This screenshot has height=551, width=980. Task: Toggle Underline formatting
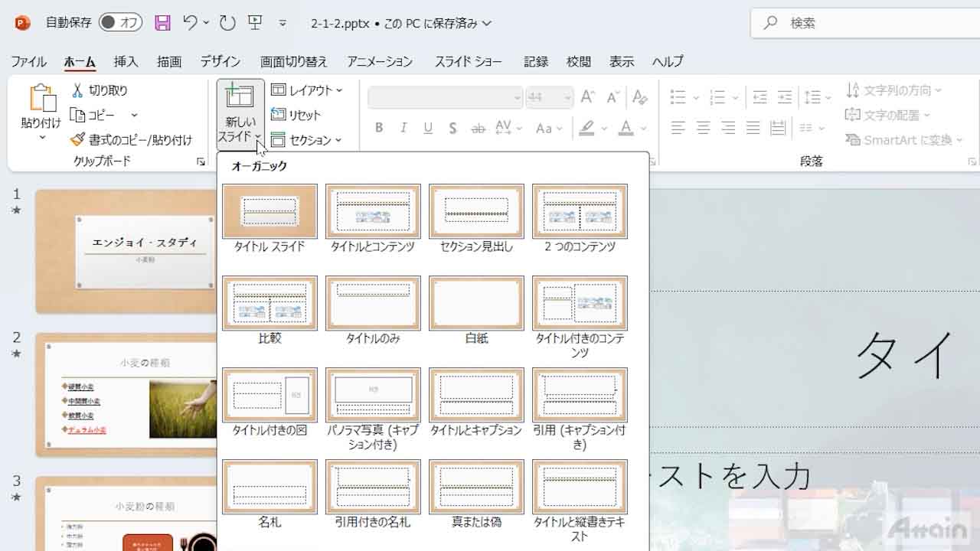click(x=428, y=128)
